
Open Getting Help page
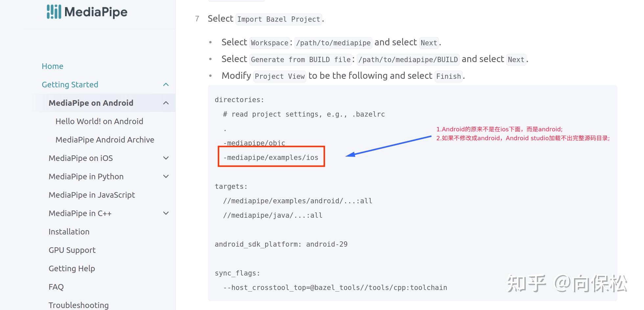click(x=72, y=269)
